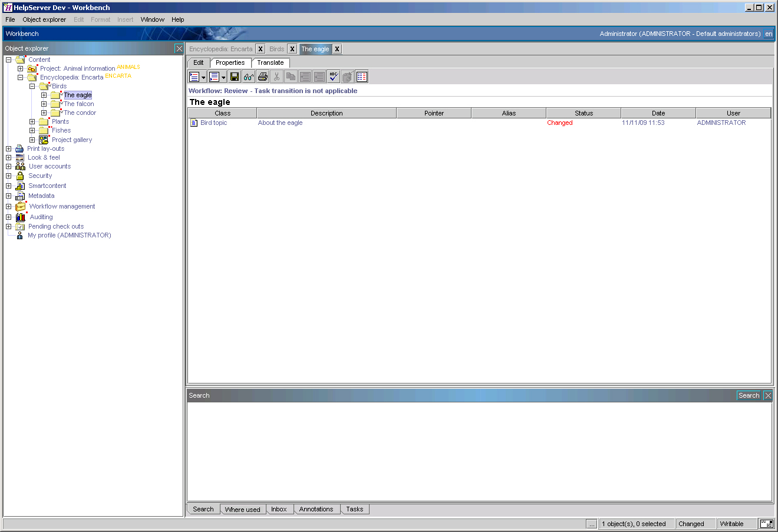Click the status bar view icon bottom right
This screenshot has height=532, width=778.
(766, 523)
